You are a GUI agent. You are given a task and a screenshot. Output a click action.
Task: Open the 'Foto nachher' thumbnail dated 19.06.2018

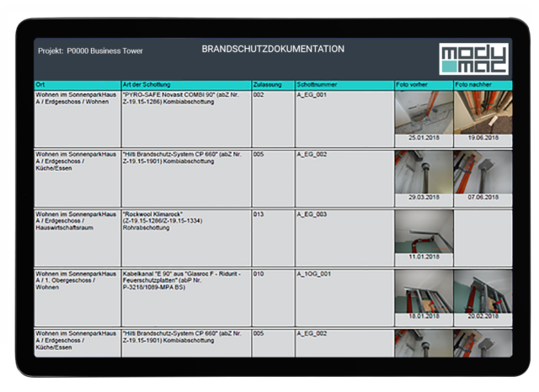pyautogui.click(x=483, y=113)
